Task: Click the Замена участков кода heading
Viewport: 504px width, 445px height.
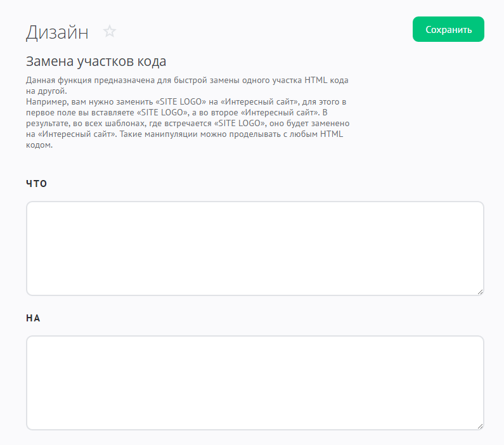Action: (x=96, y=61)
